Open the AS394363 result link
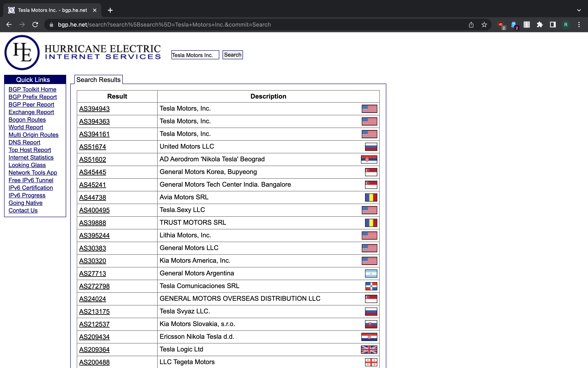 94,121
